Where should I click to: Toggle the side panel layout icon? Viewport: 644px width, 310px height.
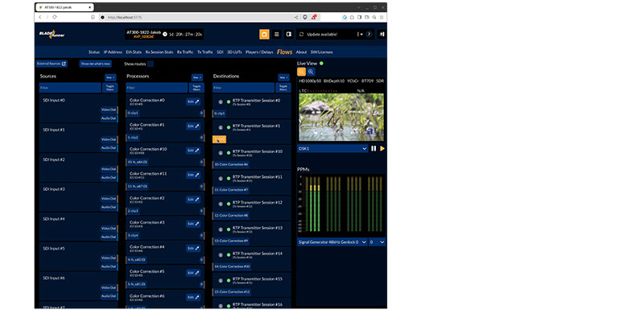pos(289,35)
